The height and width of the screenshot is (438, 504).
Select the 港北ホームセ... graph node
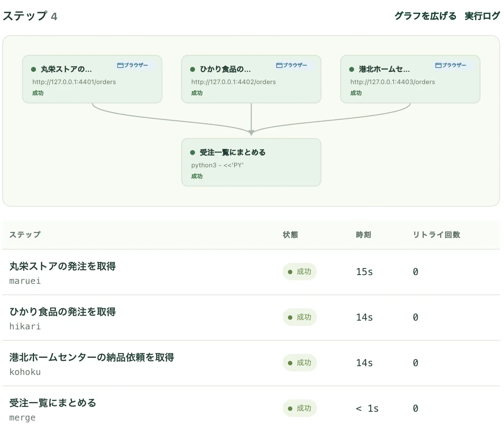click(x=410, y=79)
